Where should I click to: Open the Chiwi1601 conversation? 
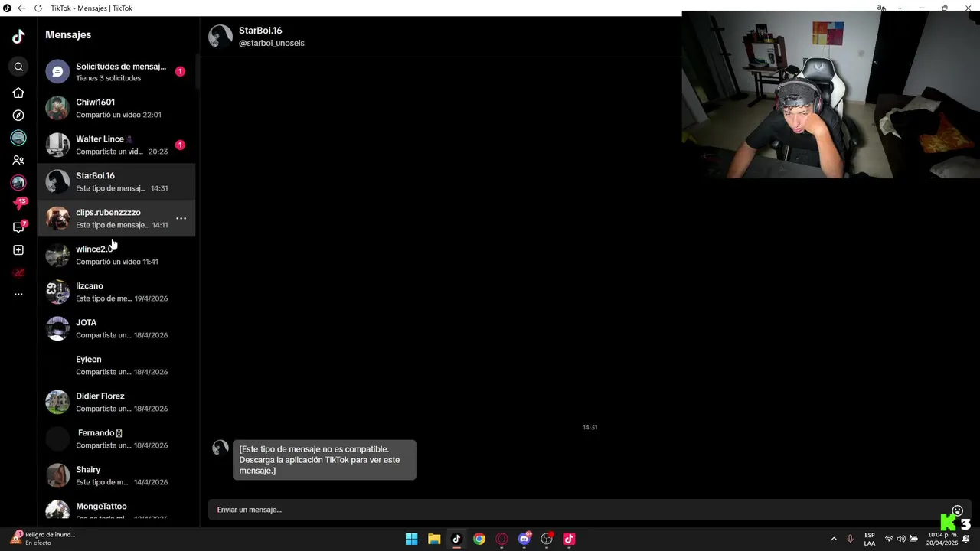116,108
